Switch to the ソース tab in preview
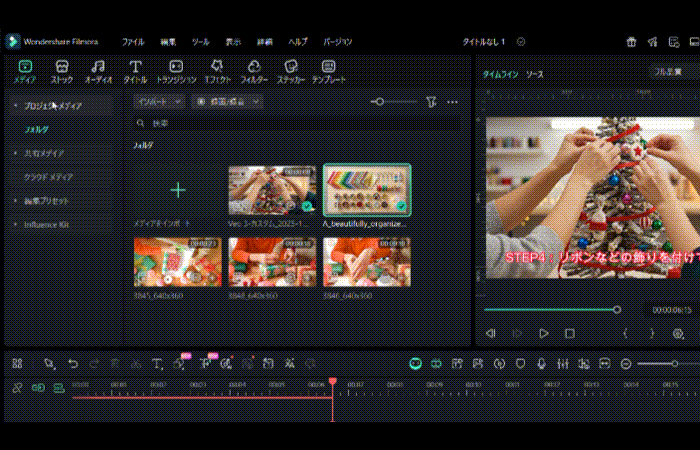Screen dimensions: 700x450 (535, 74)
